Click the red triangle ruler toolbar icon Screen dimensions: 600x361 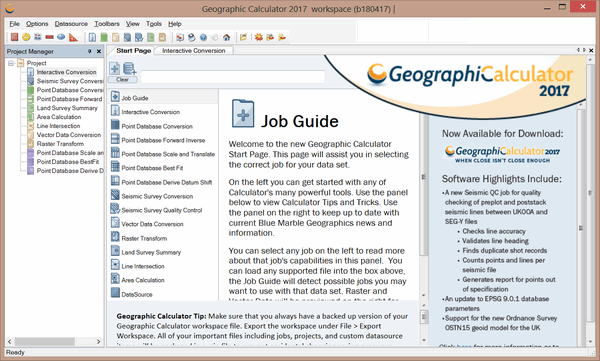73,37
